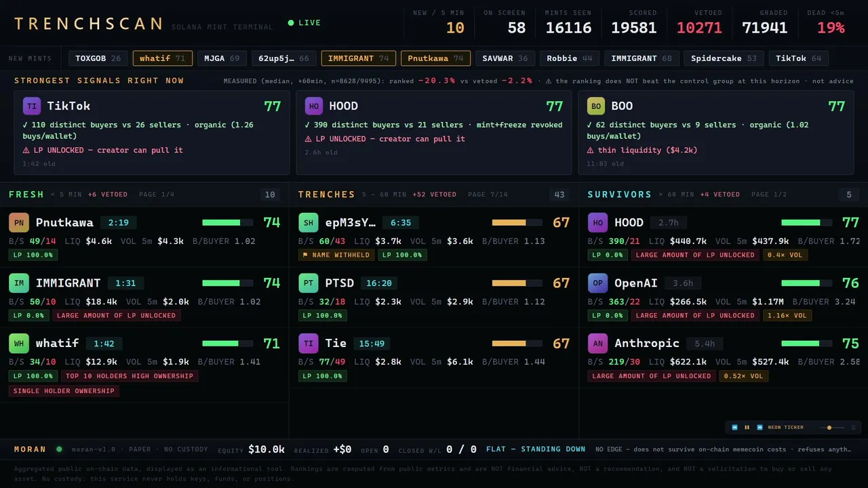Open the TRENCHES column header

(327, 195)
